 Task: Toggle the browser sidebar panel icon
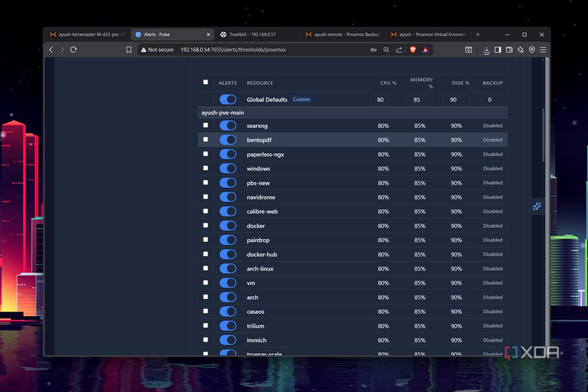[497, 50]
